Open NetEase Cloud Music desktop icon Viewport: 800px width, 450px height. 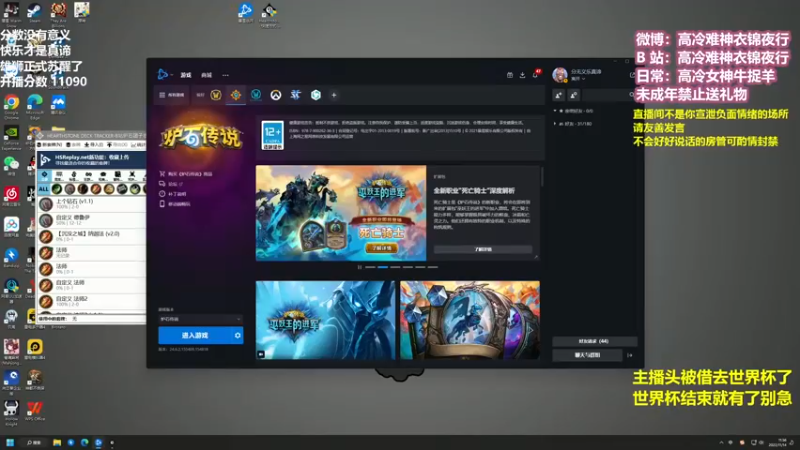pos(11,196)
